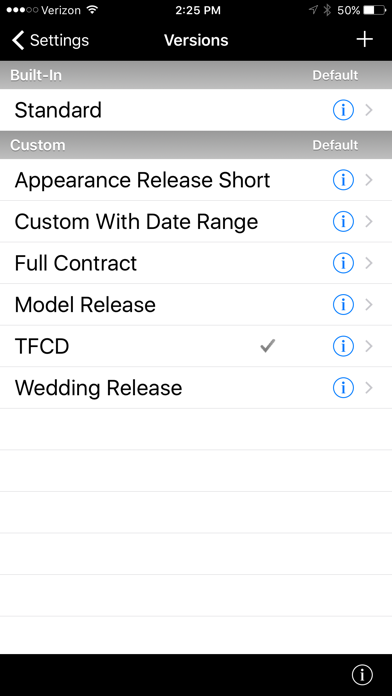The image size is (392, 696).
Task: Expand Wedding Release row chevron
Action: (x=368, y=388)
